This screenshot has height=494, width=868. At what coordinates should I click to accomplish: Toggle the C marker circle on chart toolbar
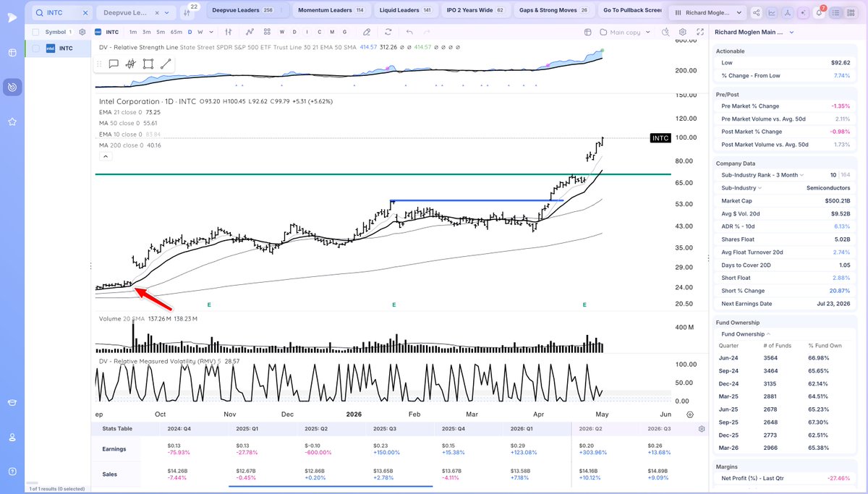pos(319,33)
